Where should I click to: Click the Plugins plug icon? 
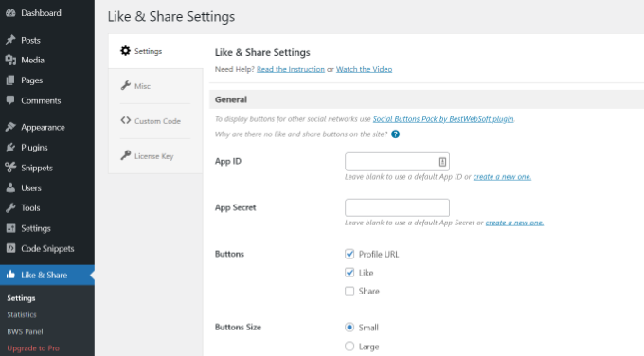tap(10, 148)
